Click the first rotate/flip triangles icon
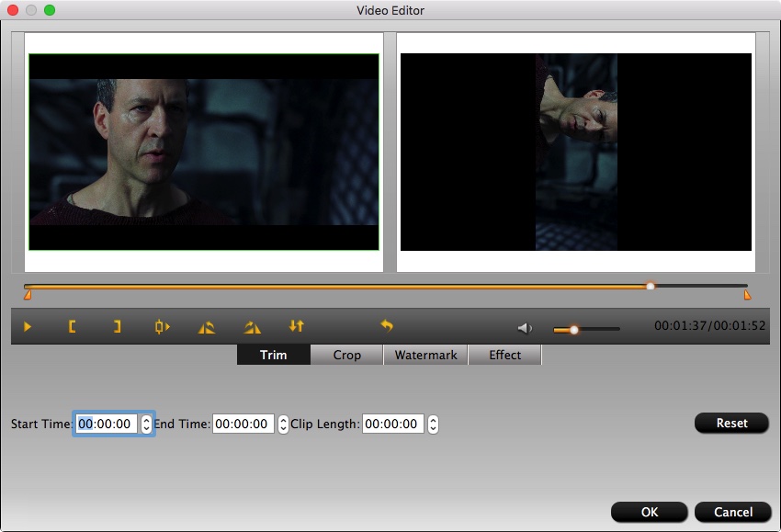781x532 pixels. [x=207, y=326]
